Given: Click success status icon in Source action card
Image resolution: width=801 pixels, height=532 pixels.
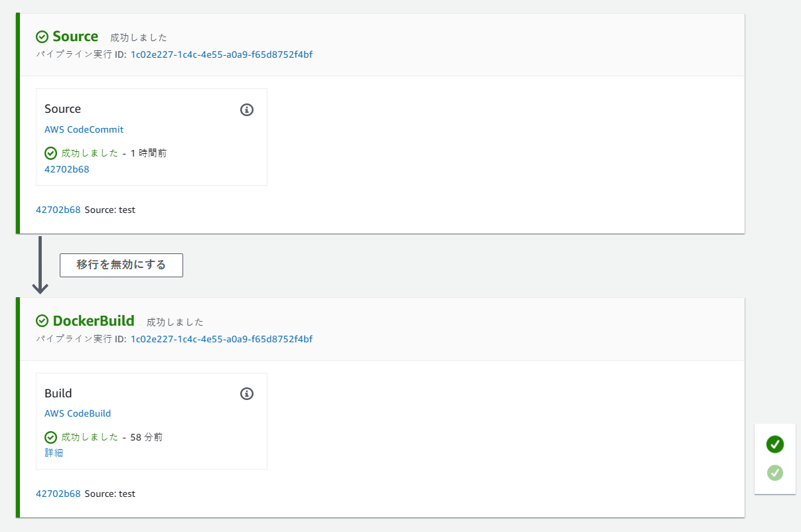Looking at the screenshot, I should click(51, 153).
